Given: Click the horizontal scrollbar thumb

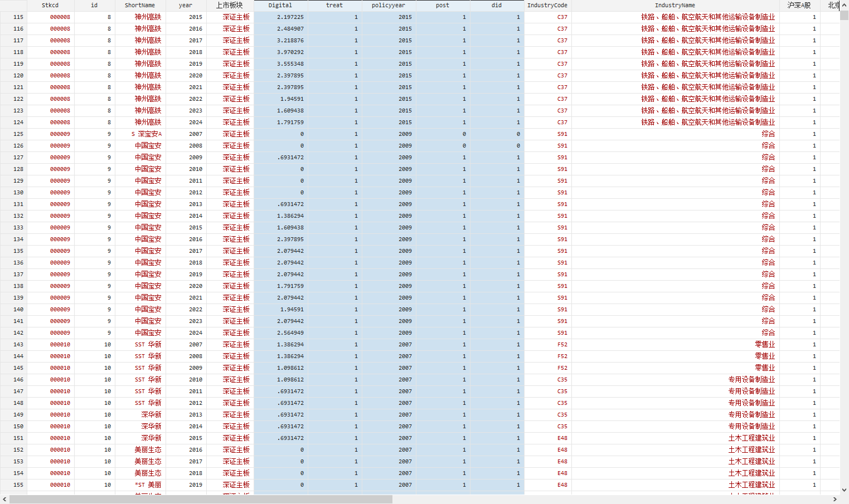Looking at the screenshot, I should [x=201, y=500].
